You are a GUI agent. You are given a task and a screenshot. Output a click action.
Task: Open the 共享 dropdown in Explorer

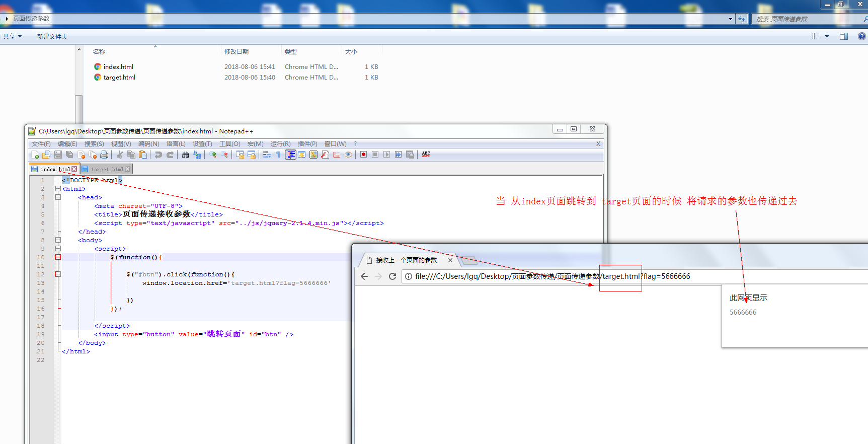pyautogui.click(x=13, y=36)
